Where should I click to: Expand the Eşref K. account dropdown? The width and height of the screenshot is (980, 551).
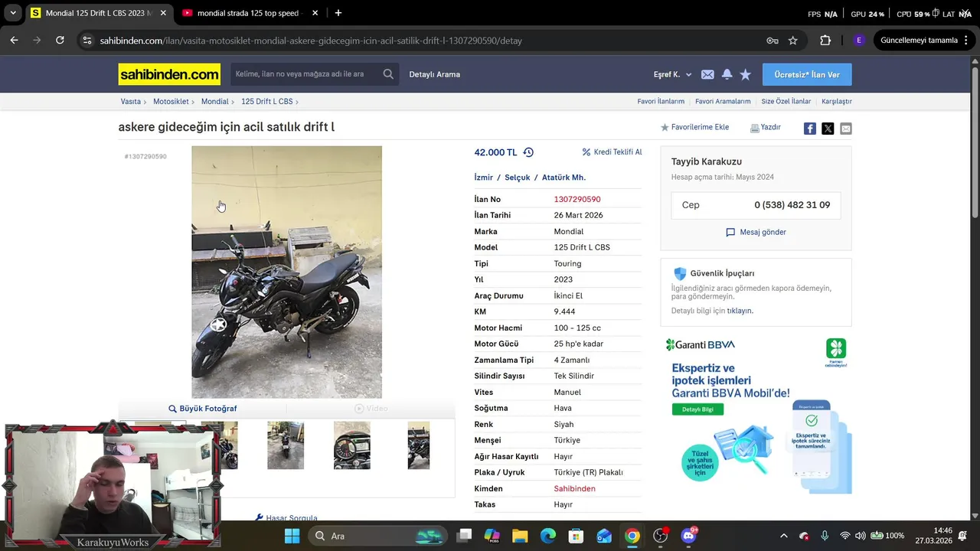pos(673,74)
